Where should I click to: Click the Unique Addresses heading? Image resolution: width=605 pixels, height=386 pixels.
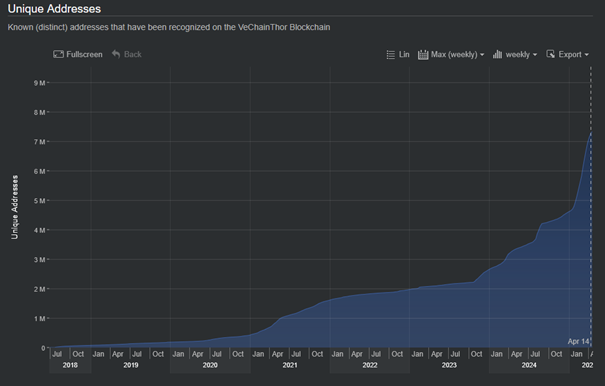tap(54, 9)
